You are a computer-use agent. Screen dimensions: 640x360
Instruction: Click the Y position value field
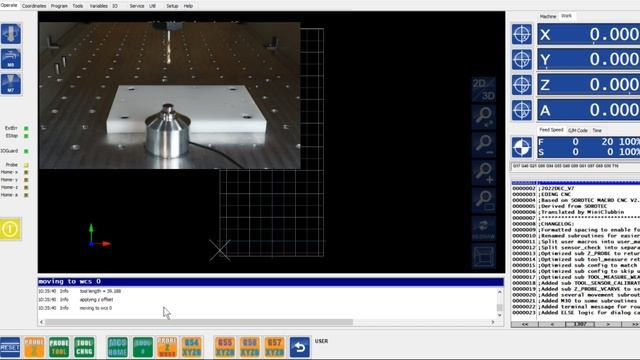pyautogui.click(x=589, y=60)
